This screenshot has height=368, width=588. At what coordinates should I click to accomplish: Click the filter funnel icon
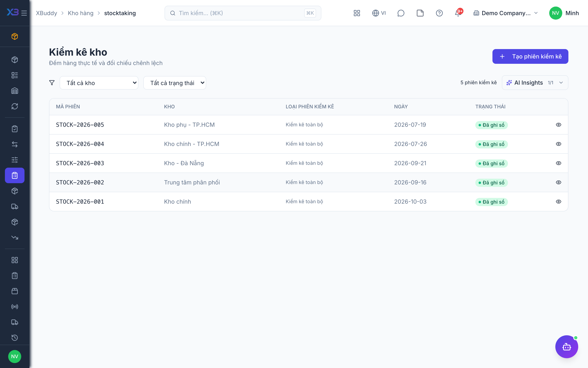coord(52,83)
